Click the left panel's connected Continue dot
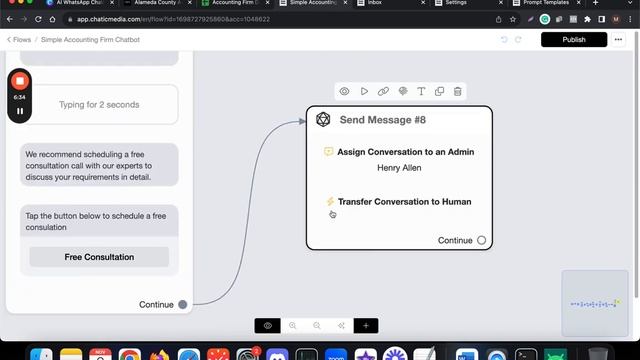 [182, 304]
